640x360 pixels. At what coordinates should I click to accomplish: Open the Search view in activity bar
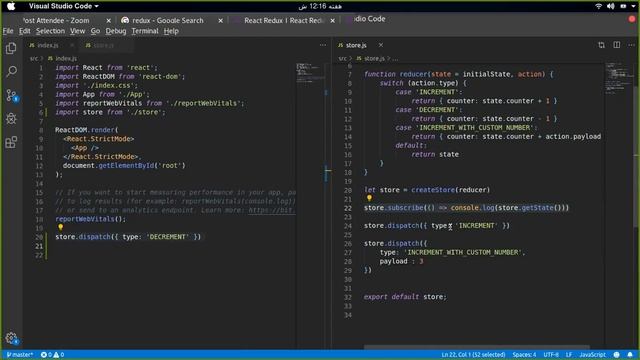tap(11, 71)
